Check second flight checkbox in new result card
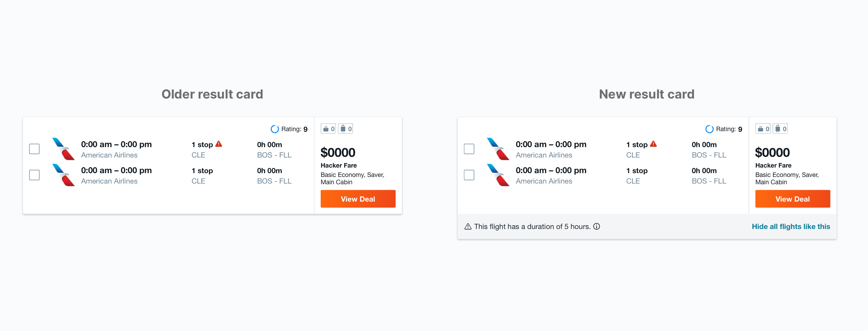Viewport: 868px width, 331px height. pos(469,175)
